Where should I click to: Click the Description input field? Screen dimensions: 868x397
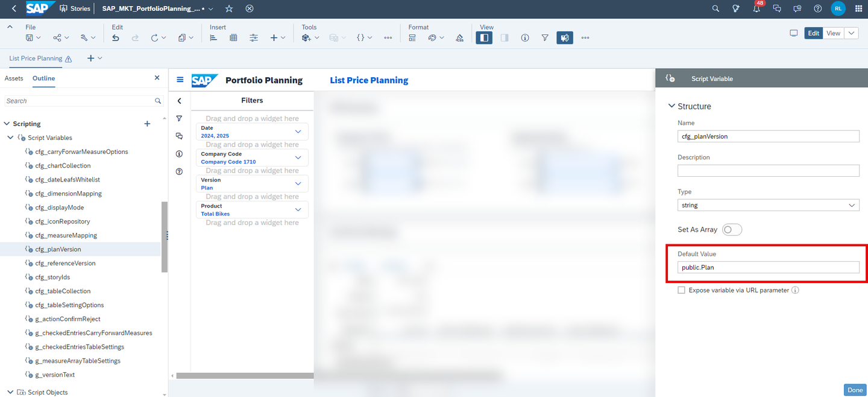pyautogui.click(x=768, y=171)
